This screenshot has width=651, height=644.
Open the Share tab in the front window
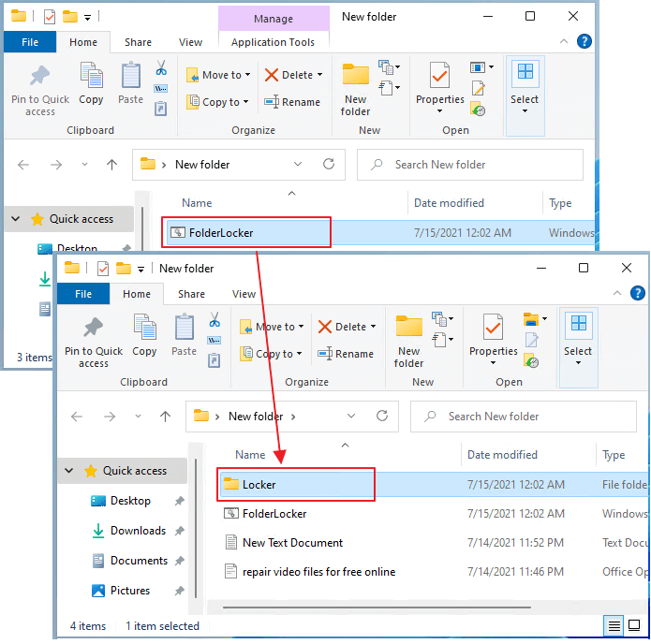pyautogui.click(x=191, y=294)
